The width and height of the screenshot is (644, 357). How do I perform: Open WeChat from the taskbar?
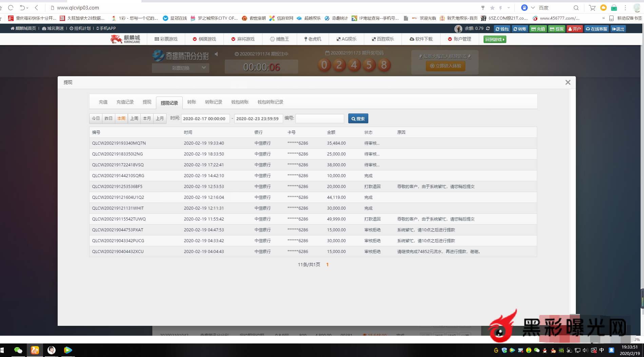coord(18,350)
